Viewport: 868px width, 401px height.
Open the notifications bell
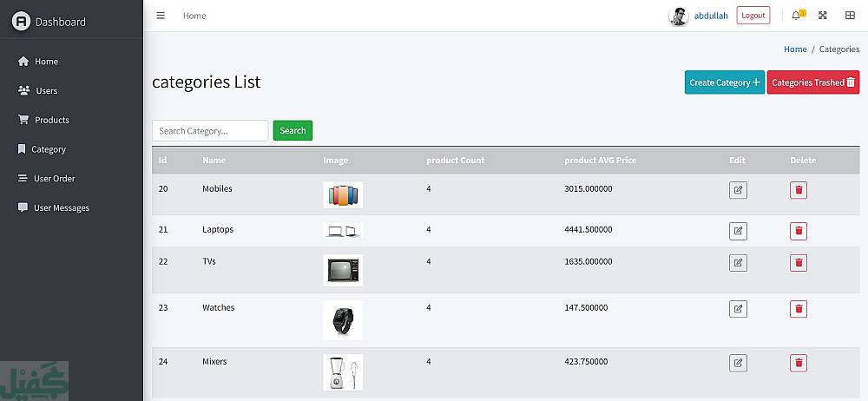pyautogui.click(x=796, y=16)
